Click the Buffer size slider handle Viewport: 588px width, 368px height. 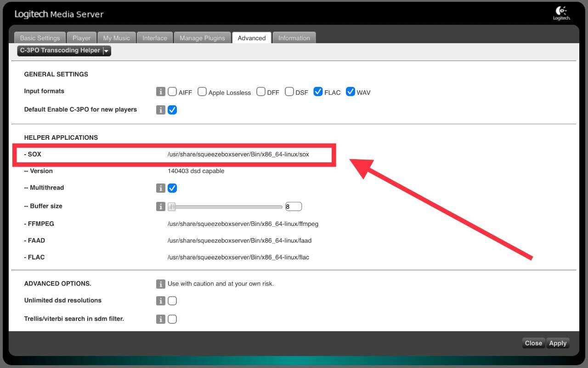pyautogui.click(x=171, y=207)
